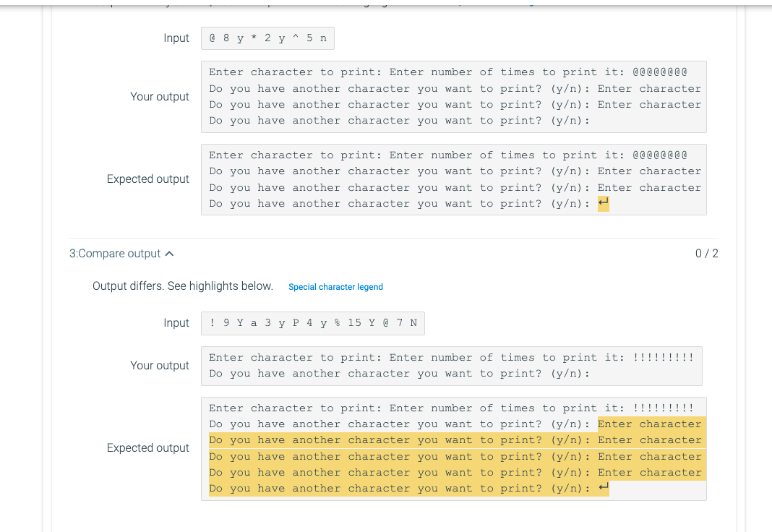The width and height of the screenshot is (772, 532).
Task: Select the input field showing ! 9 Y a 3
Action: [312, 323]
